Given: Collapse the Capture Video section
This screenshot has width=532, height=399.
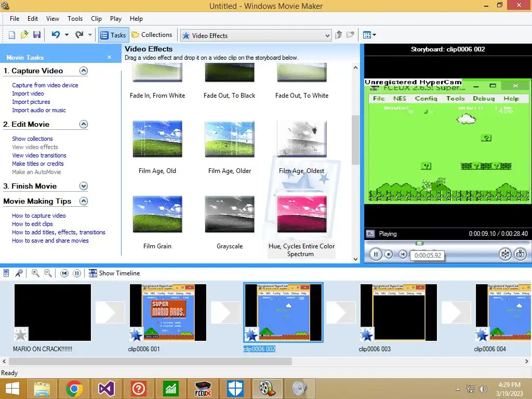Looking at the screenshot, I should (x=84, y=71).
